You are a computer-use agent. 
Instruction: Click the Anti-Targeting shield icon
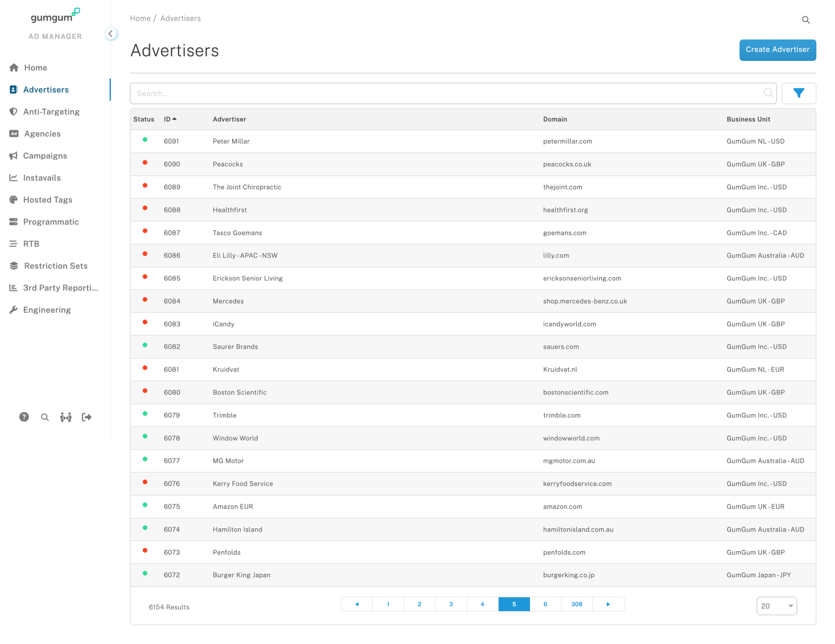[13, 111]
